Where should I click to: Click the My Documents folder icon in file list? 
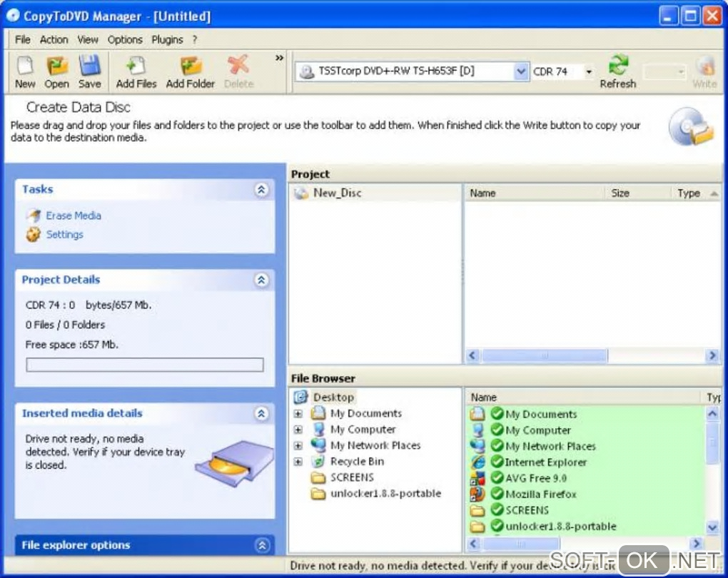coord(477,413)
